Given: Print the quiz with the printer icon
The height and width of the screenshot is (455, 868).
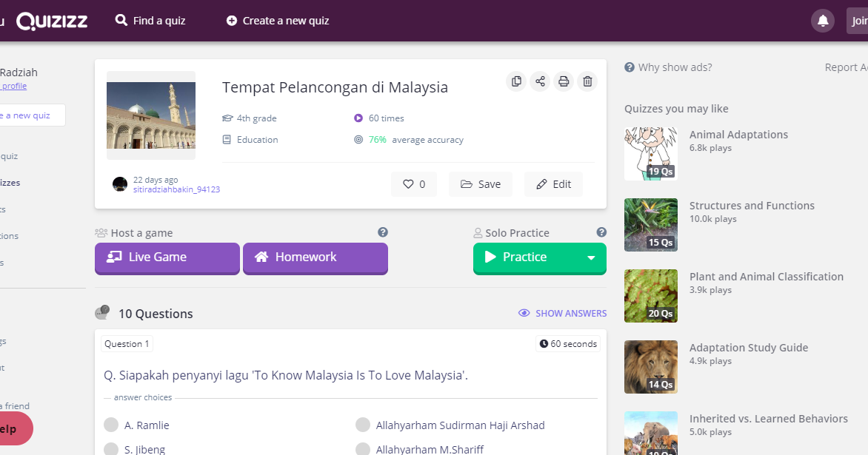Looking at the screenshot, I should pyautogui.click(x=564, y=81).
